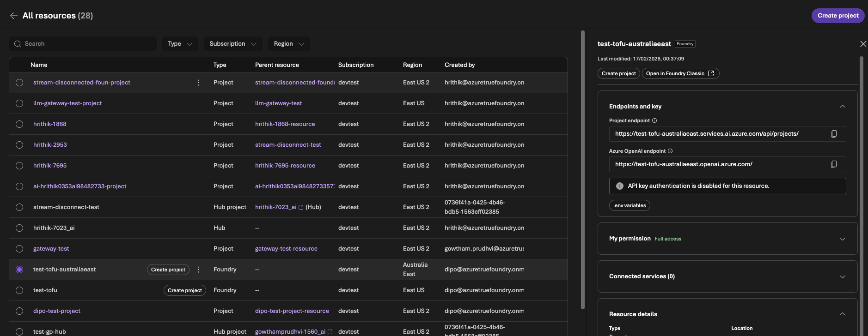
Task: Select stream-disconnect-test radio button
Action: [x=19, y=207]
